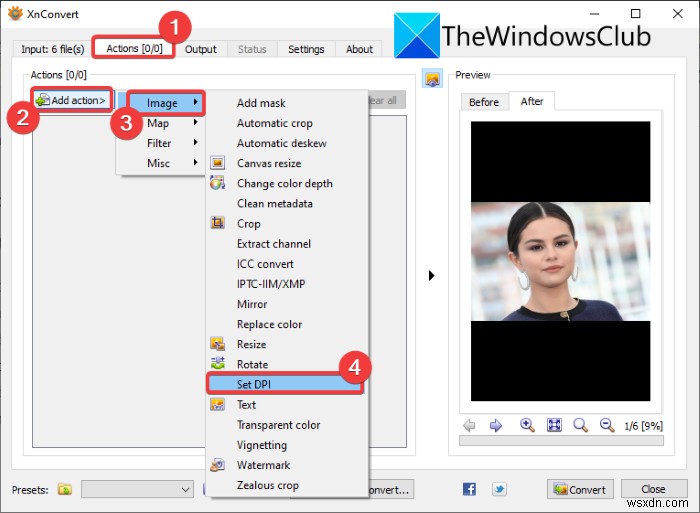Select ICC convert from the submenu

[x=287, y=264]
